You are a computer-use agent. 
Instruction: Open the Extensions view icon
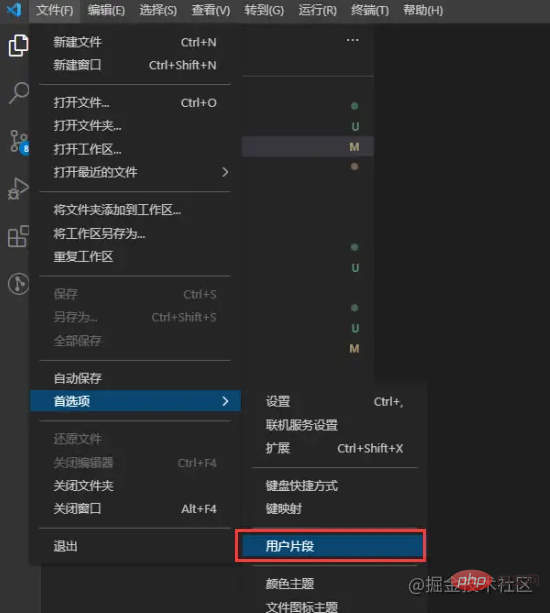pos(18,236)
